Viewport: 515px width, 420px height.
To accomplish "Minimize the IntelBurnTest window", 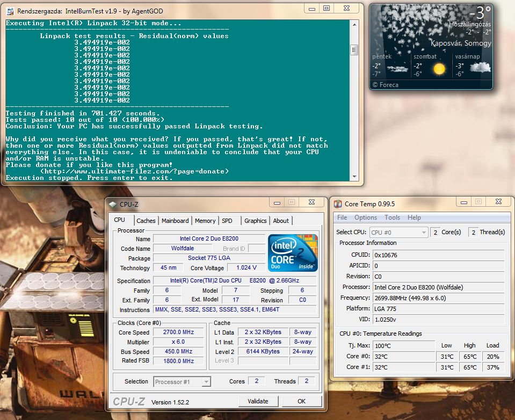I will [312, 9].
